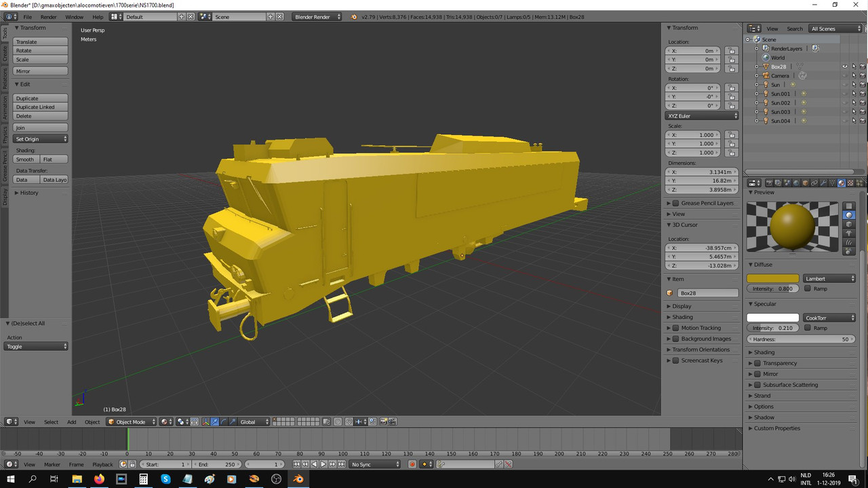The height and width of the screenshot is (488, 868).
Task: Open the Blender Render engine dropdown
Action: point(317,16)
